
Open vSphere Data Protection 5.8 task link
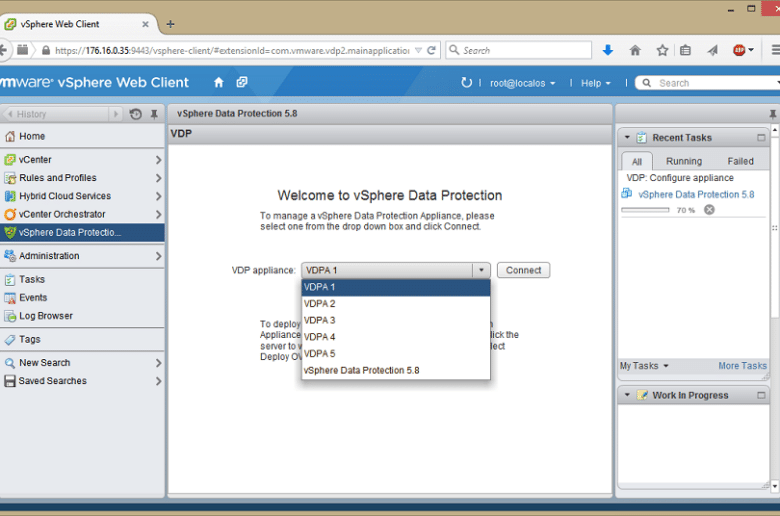pos(696,195)
